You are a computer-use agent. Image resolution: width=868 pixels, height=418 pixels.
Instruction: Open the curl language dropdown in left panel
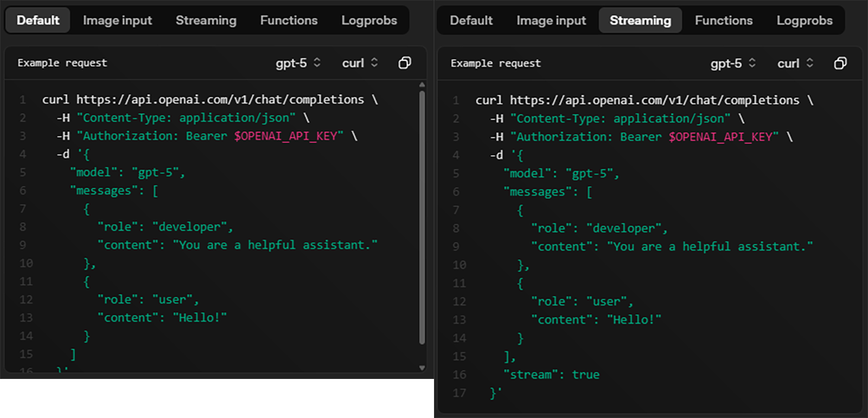[360, 63]
